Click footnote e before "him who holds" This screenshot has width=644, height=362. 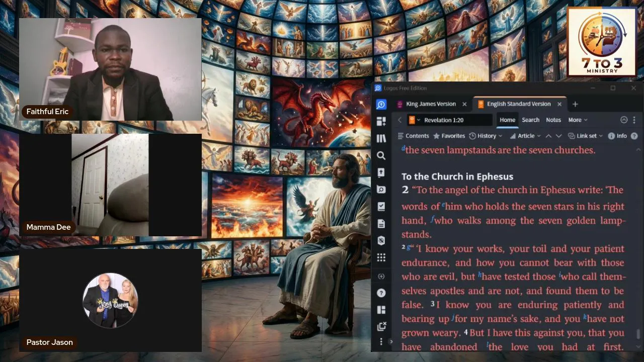(x=444, y=205)
